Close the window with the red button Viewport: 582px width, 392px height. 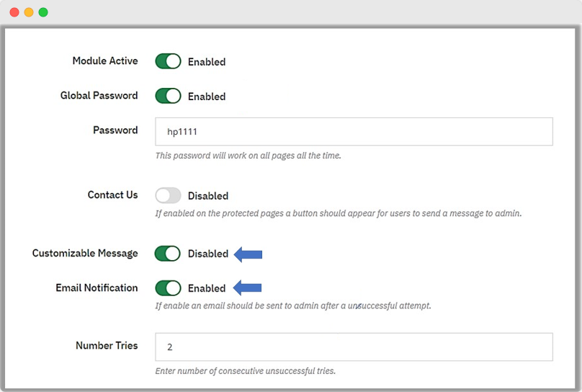click(14, 12)
